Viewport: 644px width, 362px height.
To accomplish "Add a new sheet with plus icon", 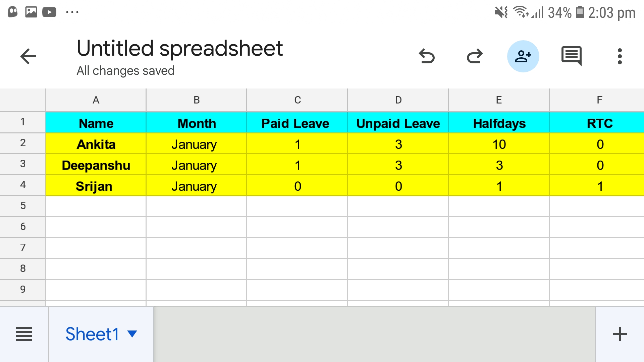I will [x=620, y=334].
